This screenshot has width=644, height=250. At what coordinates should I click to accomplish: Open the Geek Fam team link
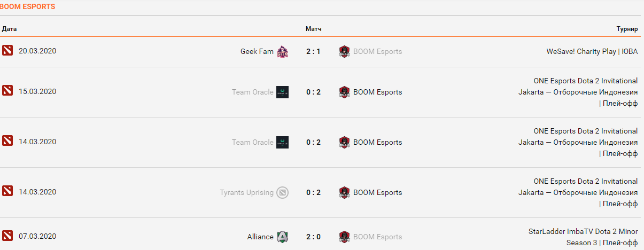[x=257, y=52]
